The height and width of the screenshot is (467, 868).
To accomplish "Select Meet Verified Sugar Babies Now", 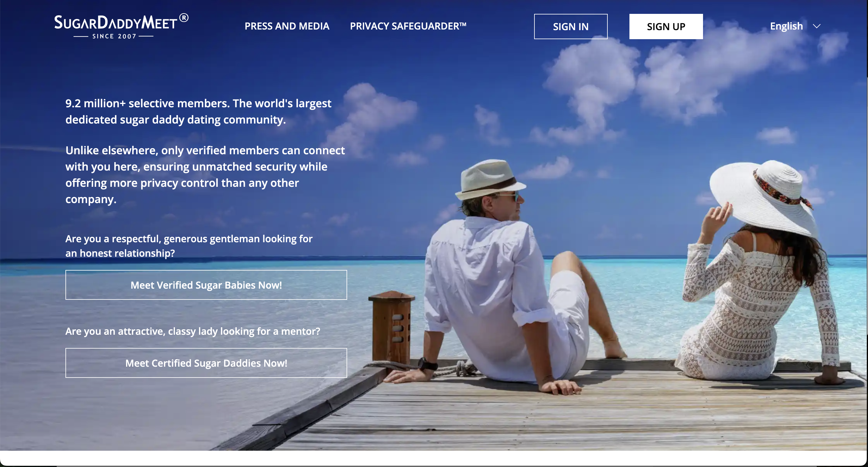I will pyautogui.click(x=206, y=285).
